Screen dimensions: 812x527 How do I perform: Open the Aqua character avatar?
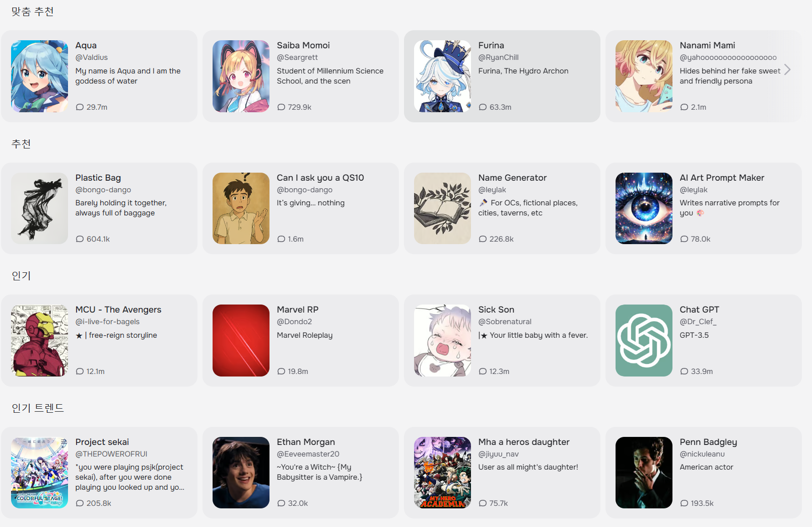point(39,76)
